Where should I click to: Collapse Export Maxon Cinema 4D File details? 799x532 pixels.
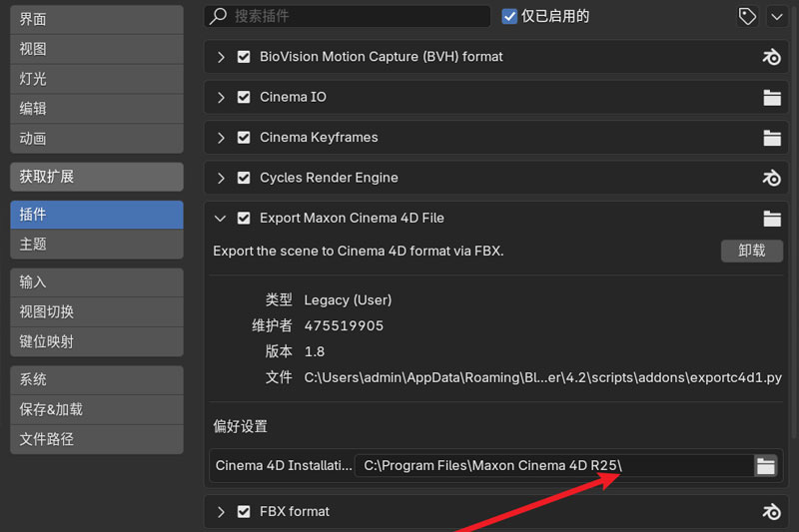click(x=220, y=219)
